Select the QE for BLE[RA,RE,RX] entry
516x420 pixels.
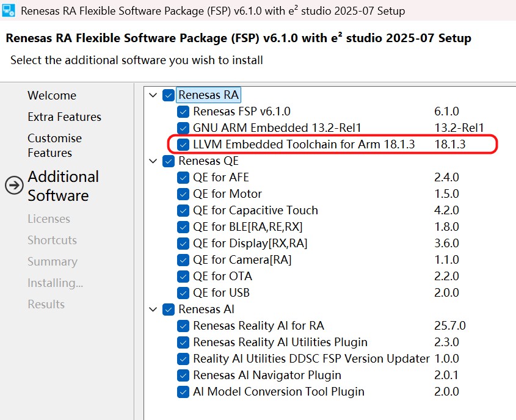point(248,227)
